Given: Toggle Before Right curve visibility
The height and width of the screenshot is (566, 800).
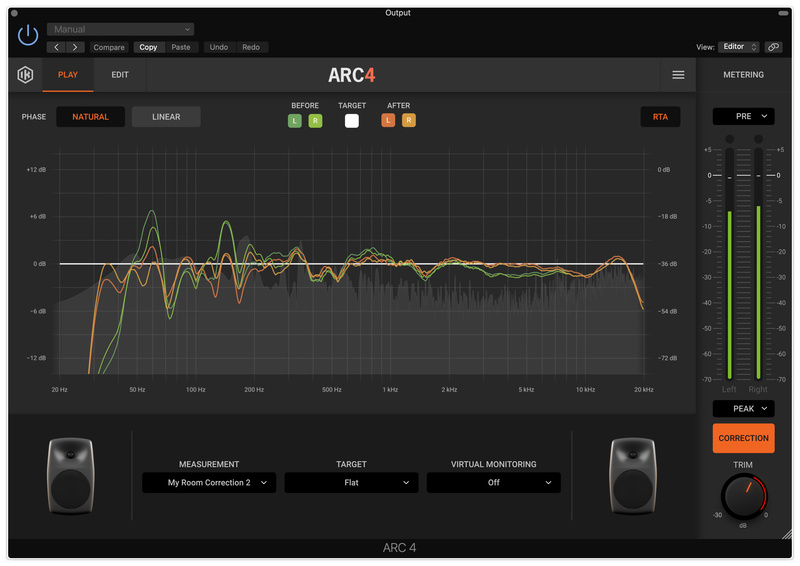Looking at the screenshot, I should pyautogui.click(x=315, y=121).
